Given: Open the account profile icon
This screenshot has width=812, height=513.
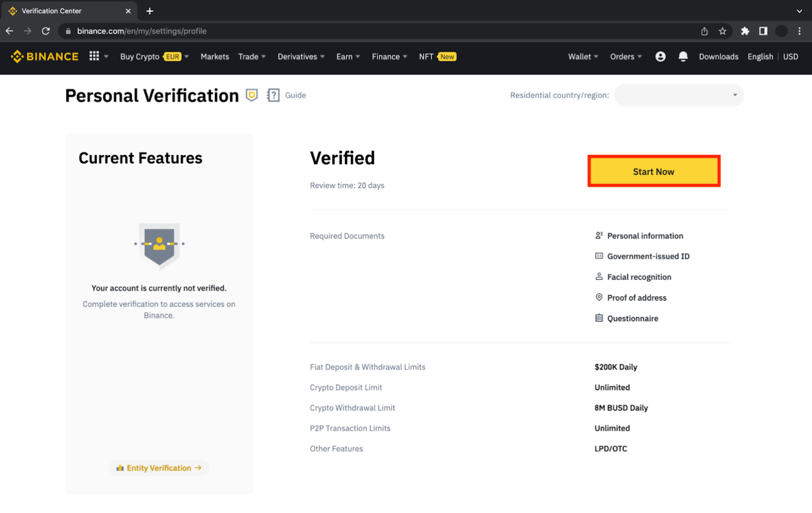Looking at the screenshot, I should pos(660,56).
